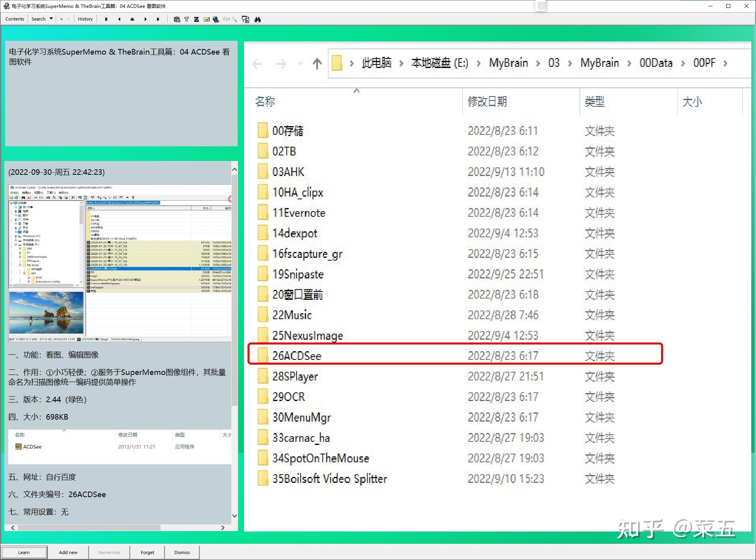Click the Add new button
The image size is (756, 560).
coord(68,552)
